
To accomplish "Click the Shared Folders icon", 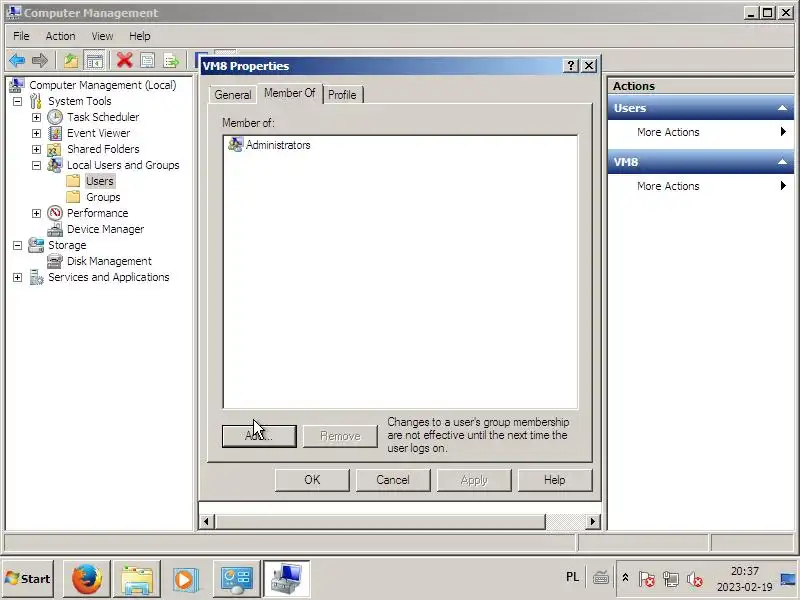I will pos(54,149).
